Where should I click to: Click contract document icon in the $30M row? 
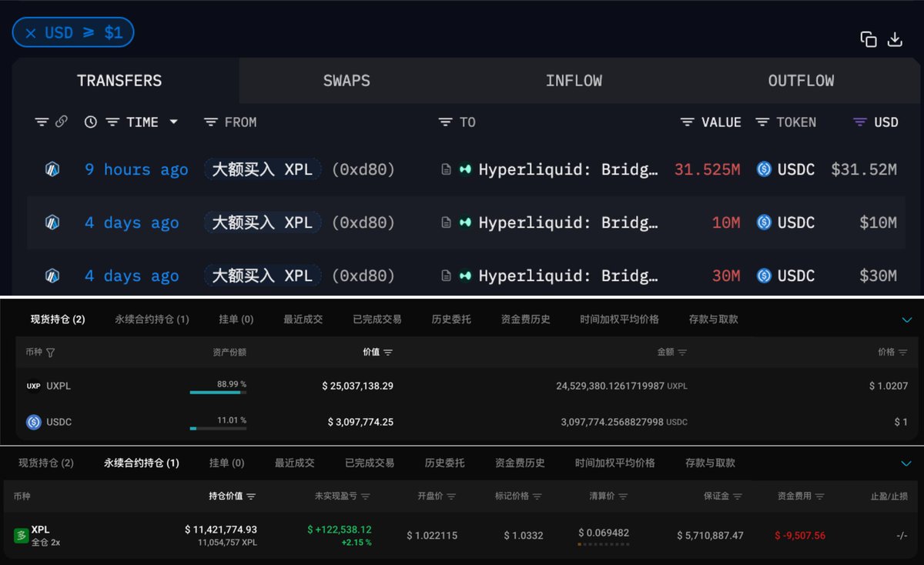pyautogui.click(x=447, y=276)
